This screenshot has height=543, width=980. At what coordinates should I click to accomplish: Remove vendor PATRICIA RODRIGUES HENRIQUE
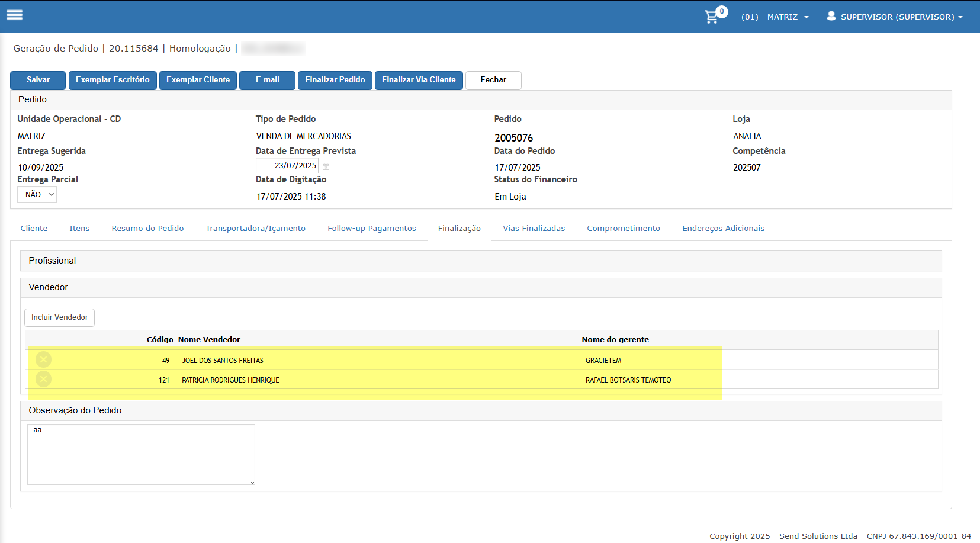[x=43, y=379]
